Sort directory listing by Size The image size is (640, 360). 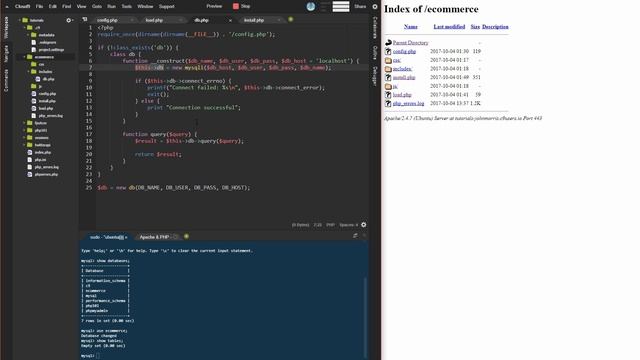pos(475,27)
